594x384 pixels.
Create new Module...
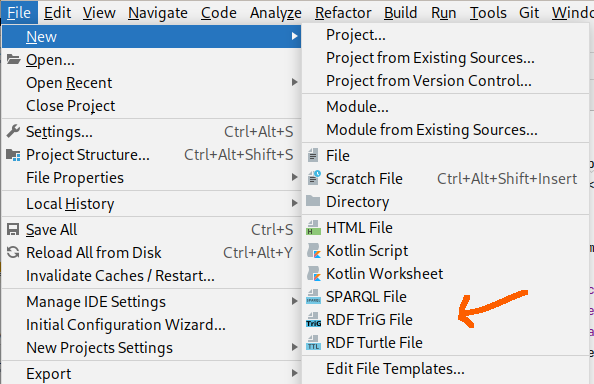tap(446, 107)
